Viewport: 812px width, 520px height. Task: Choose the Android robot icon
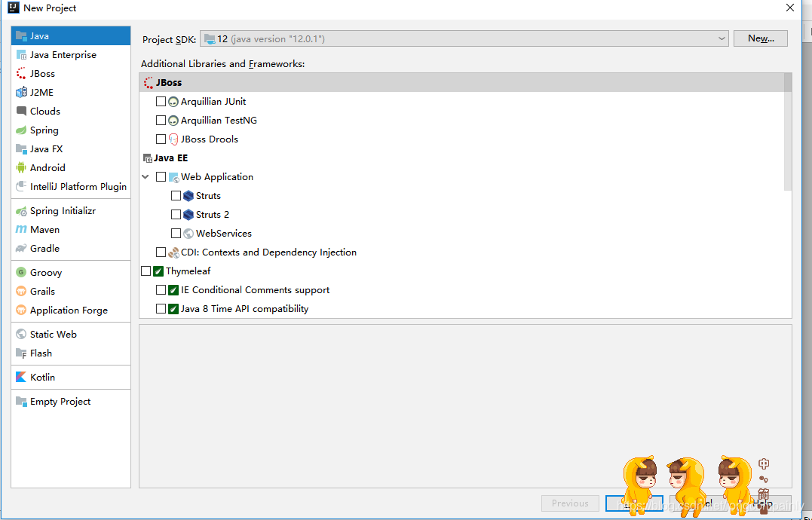21,167
